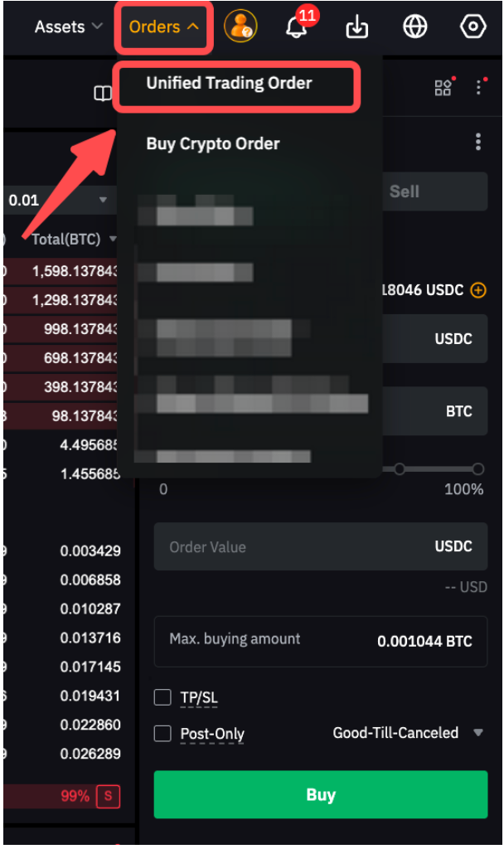504x849 pixels.
Task: Open the language globe icon
Action: 415,26
